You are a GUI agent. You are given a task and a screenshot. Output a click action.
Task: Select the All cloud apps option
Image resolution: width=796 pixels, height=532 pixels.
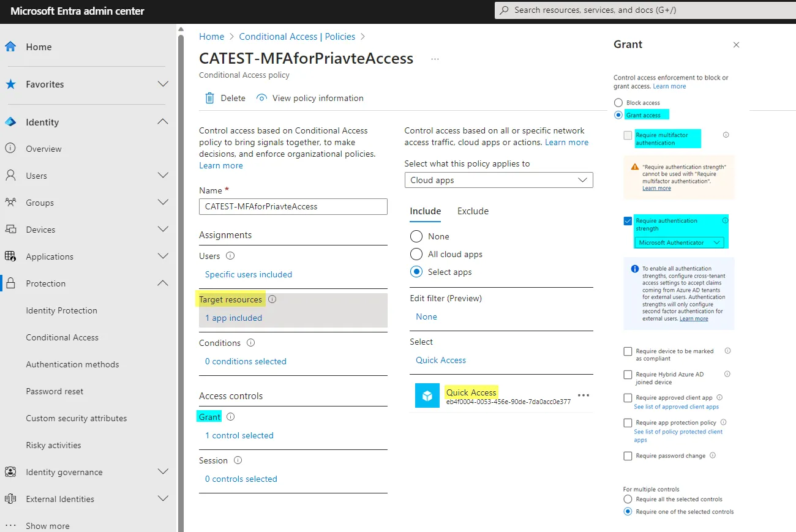(416, 254)
